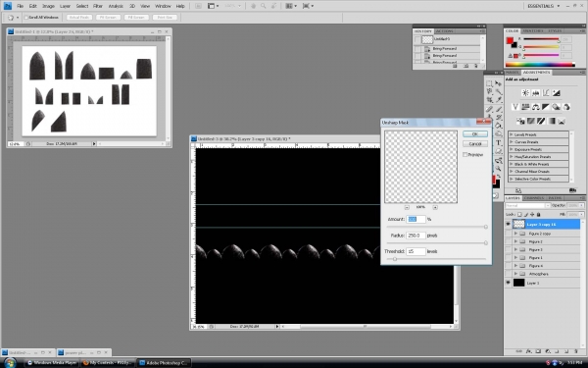Viewport: 588px width, 368px height.
Task: Add a Channel Mixer adjustment
Action: pos(566,107)
